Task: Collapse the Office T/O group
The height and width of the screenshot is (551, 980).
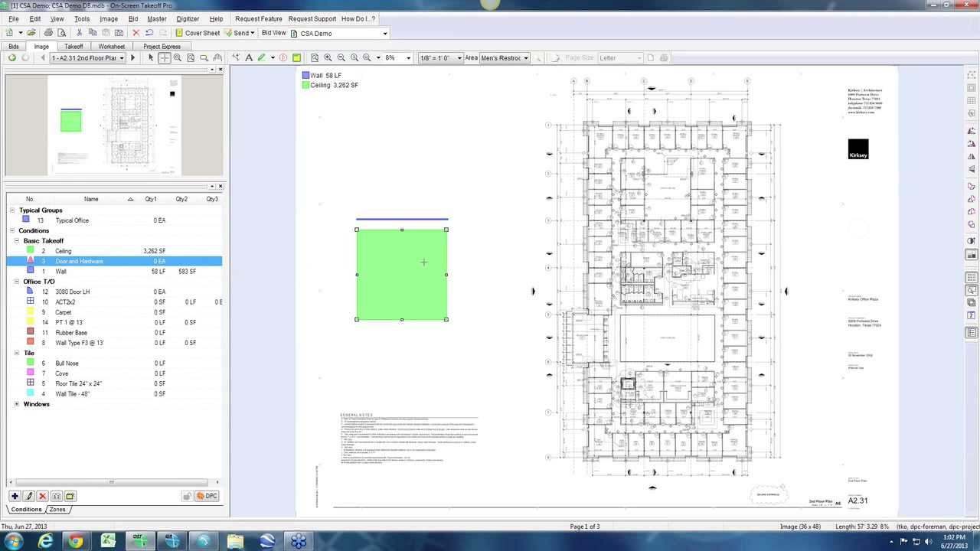Action: click(x=17, y=282)
